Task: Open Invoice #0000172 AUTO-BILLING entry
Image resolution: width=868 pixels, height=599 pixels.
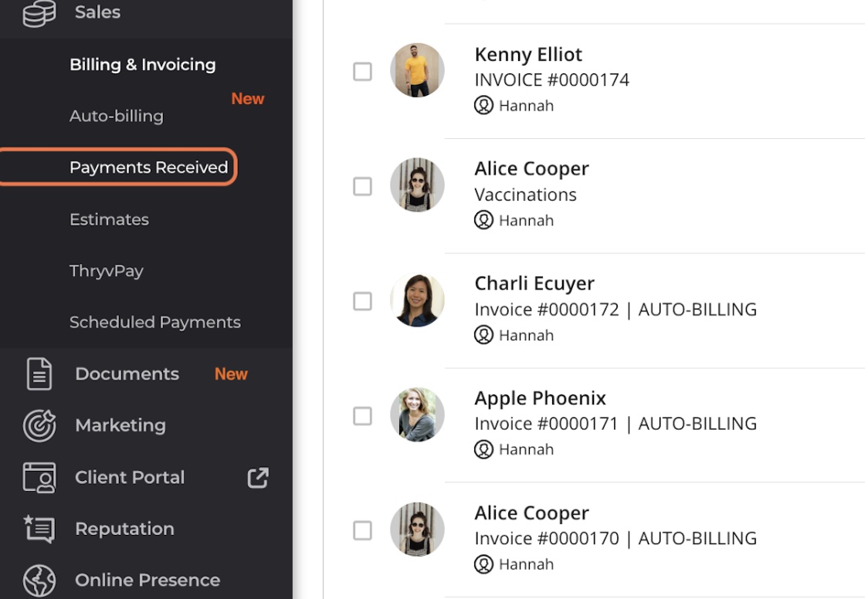Action: point(615,310)
